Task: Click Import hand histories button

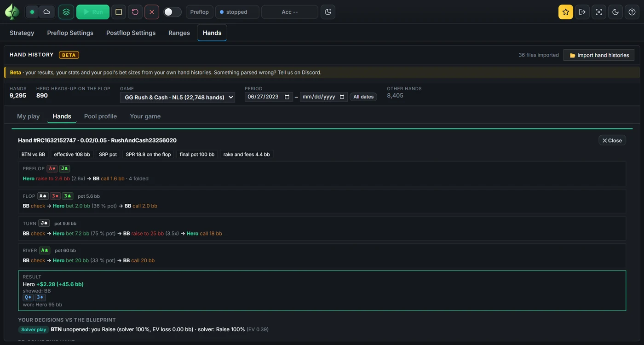Action: pos(599,55)
